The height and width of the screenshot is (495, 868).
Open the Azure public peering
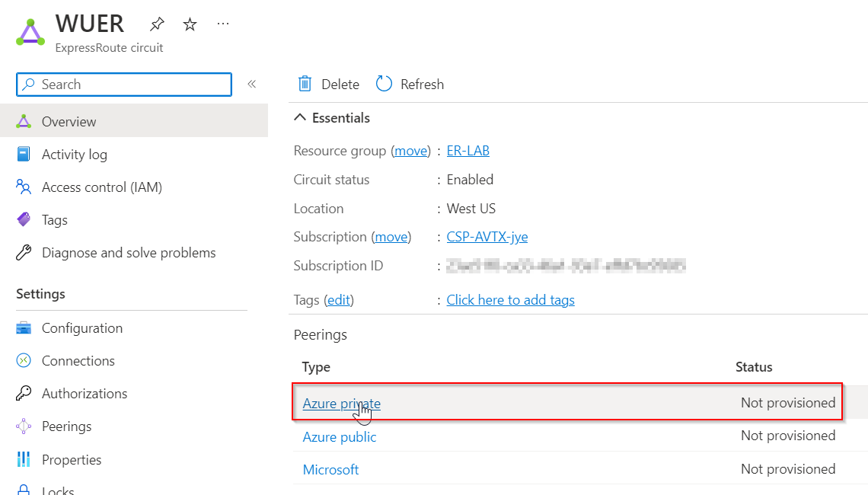(340, 437)
